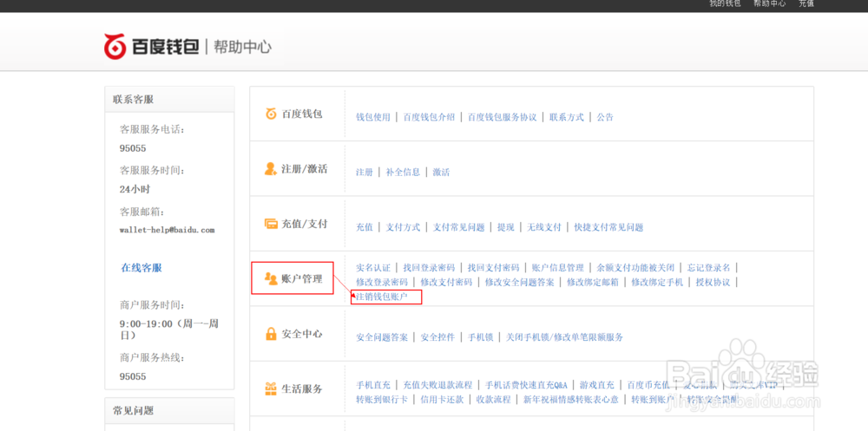Click the Baidu Wallet logo icon
The height and width of the screenshot is (431, 868).
[115, 46]
